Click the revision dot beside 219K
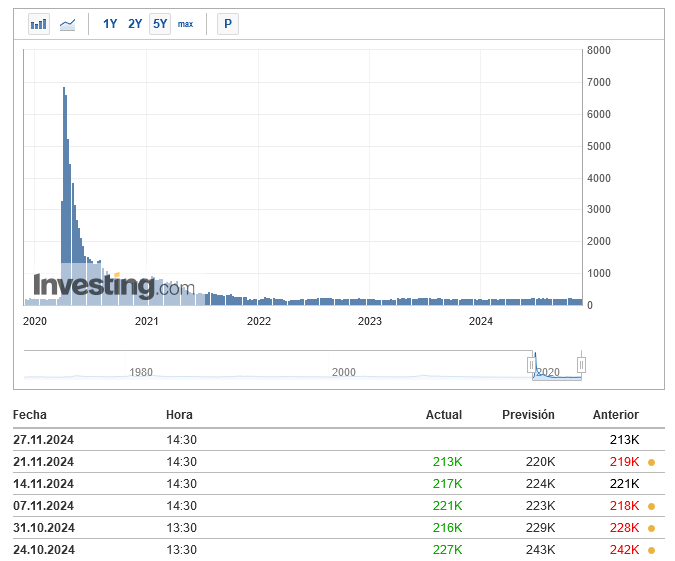Viewport: 675px width, 561px height. [651, 462]
